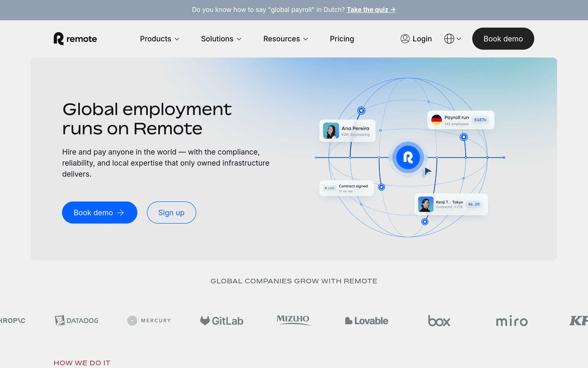This screenshot has height=368, width=588.
Task: Follow the Take the quiz banner link
Action: click(x=371, y=10)
